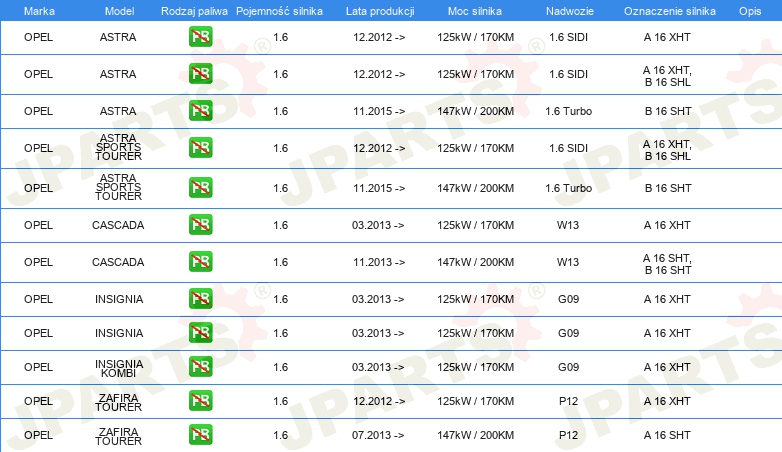782x452 pixels.
Task: Click '1.6' engine capacity in CASCADA 11.2013 row
Action: (281, 262)
